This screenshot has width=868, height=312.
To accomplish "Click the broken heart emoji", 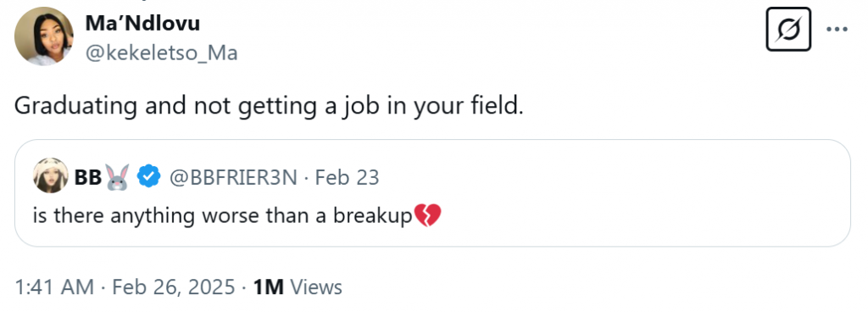I will 427,215.
